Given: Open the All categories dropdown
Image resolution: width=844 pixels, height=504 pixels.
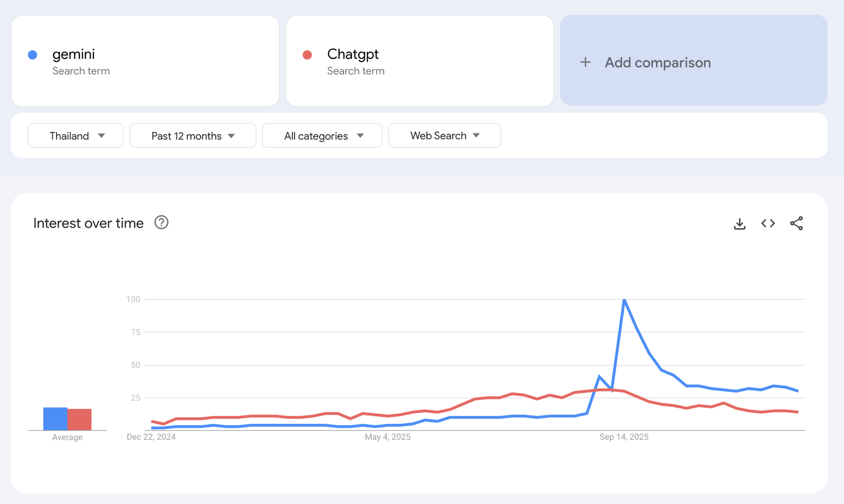Looking at the screenshot, I should pos(322,135).
